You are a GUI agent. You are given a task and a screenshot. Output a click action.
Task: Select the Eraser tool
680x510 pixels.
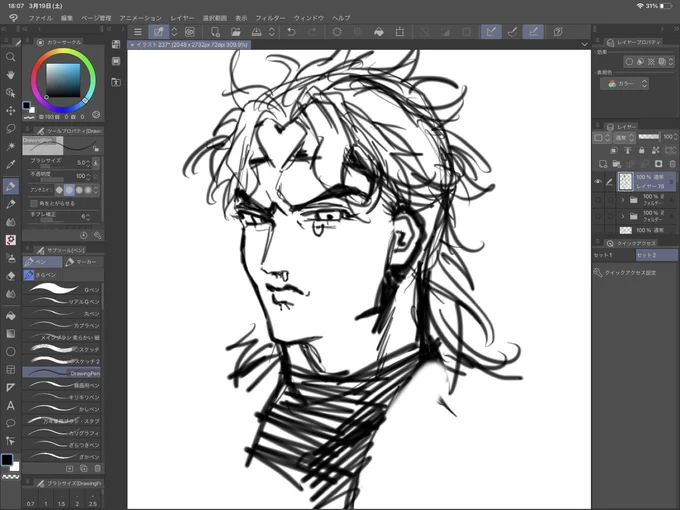tap(10, 276)
